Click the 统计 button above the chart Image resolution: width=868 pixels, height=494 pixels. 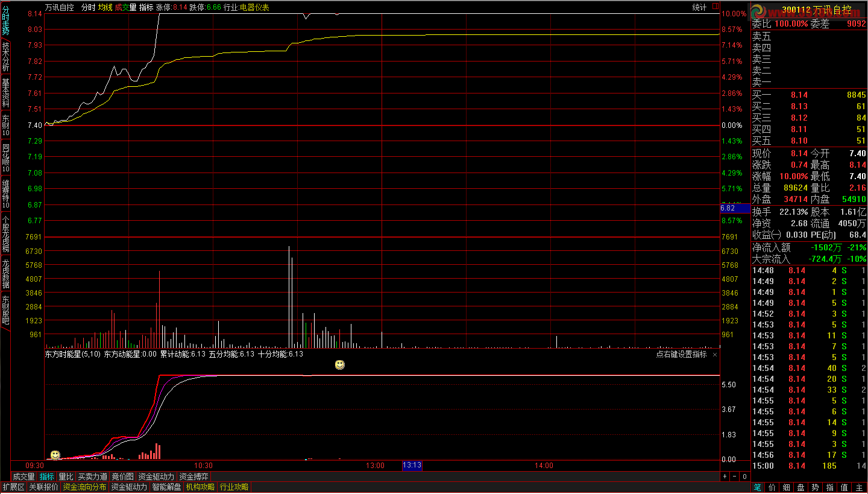point(699,7)
